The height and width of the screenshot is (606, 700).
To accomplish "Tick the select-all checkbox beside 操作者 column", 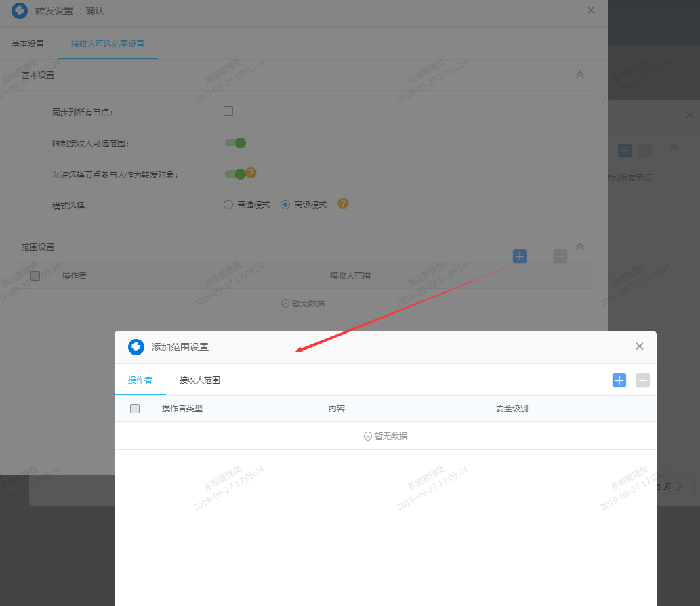I will pos(35,276).
